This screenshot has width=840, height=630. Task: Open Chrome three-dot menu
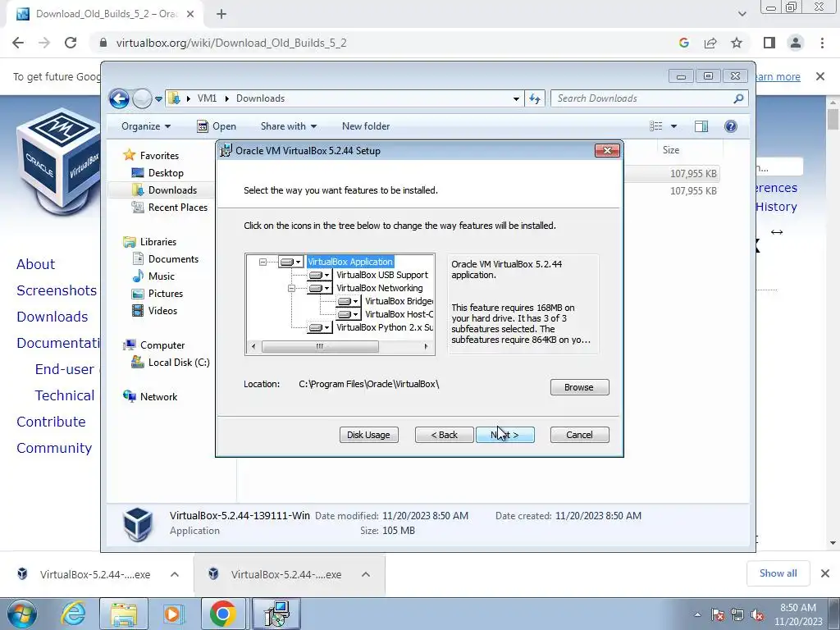(822, 43)
